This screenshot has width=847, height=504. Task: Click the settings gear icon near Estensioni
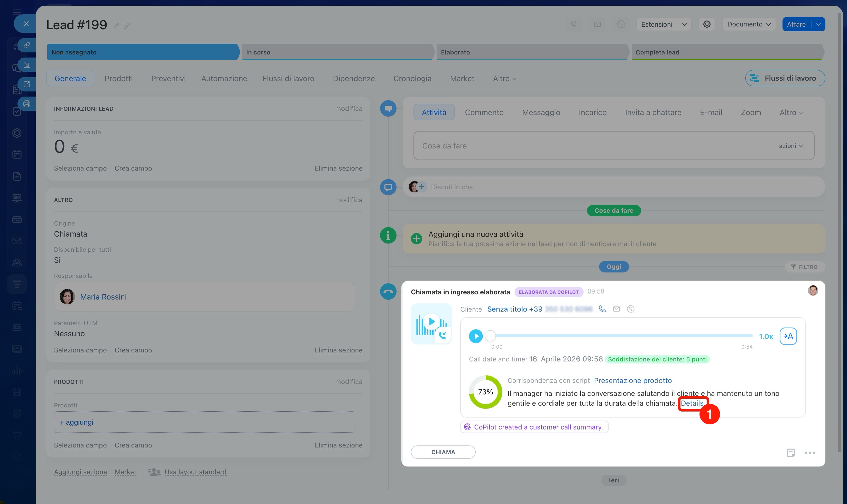[707, 24]
